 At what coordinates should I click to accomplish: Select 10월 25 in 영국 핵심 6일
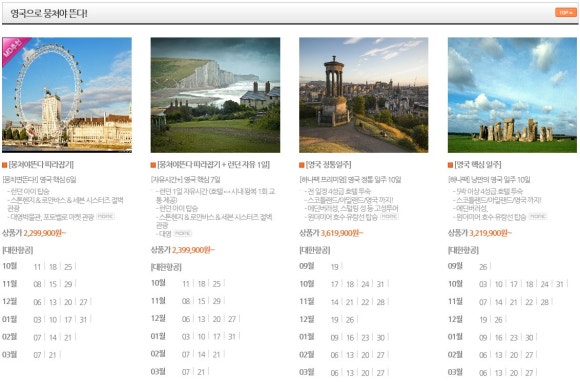[68, 267]
